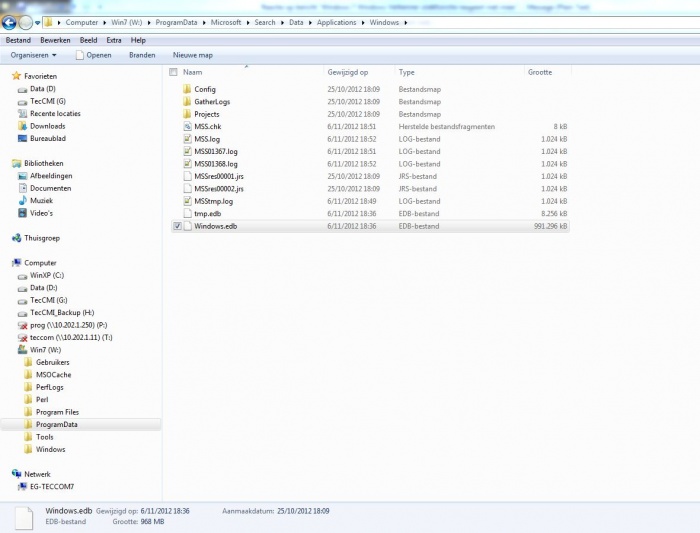Open the Beeld menu
Viewport: 700px width, 533px height.
[88, 40]
